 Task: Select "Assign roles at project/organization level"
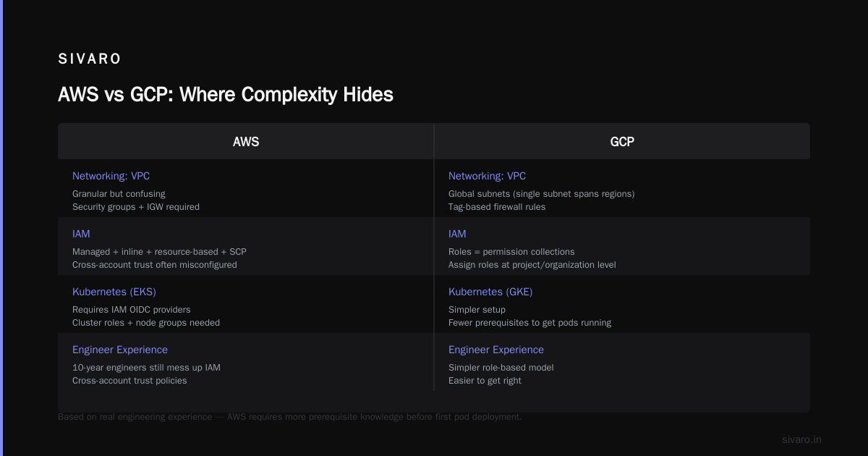532,265
